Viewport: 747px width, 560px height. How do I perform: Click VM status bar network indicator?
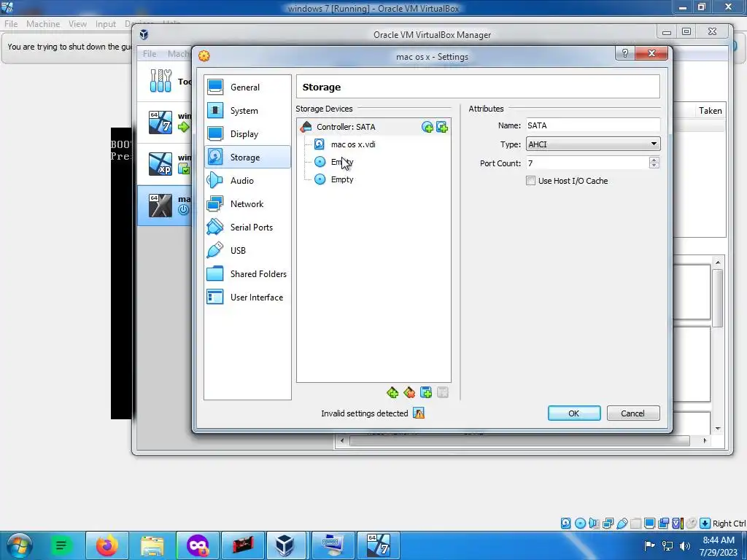coord(608,524)
